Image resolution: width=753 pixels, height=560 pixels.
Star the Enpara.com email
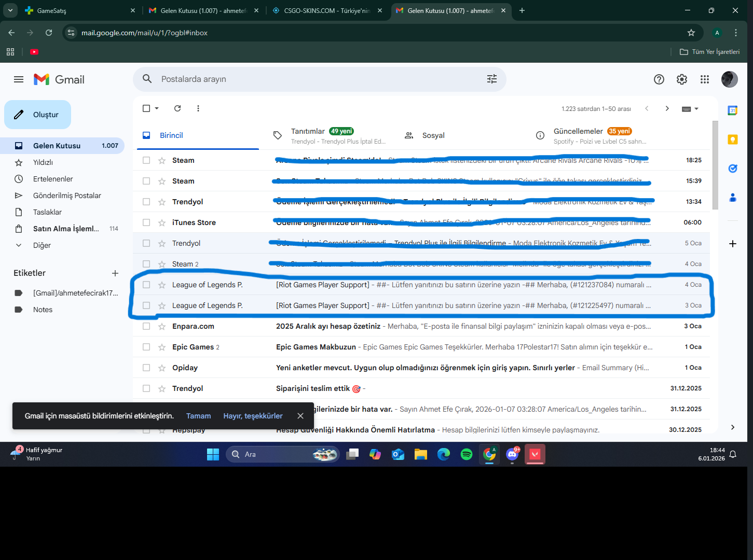162,326
